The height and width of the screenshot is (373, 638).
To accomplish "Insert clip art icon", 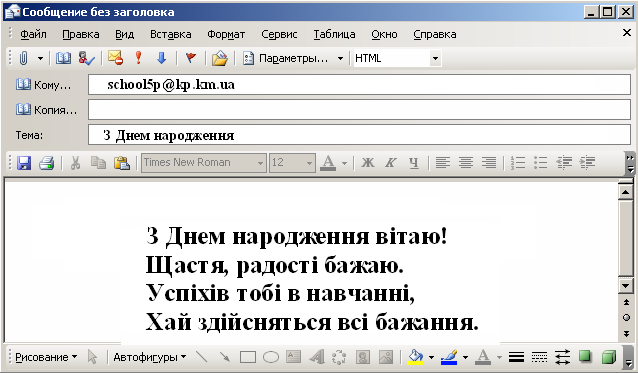I will [363, 357].
